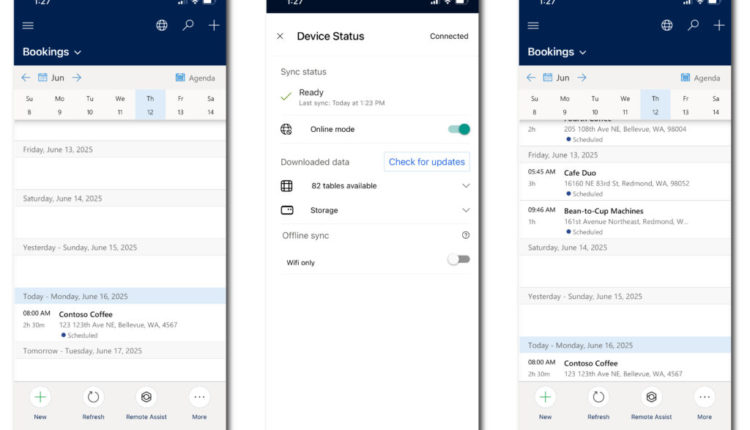Image resolution: width=750 pixels, height=430 pixels.
Task: Tap the search magnifier on the right phone screen
Action: 693,25
